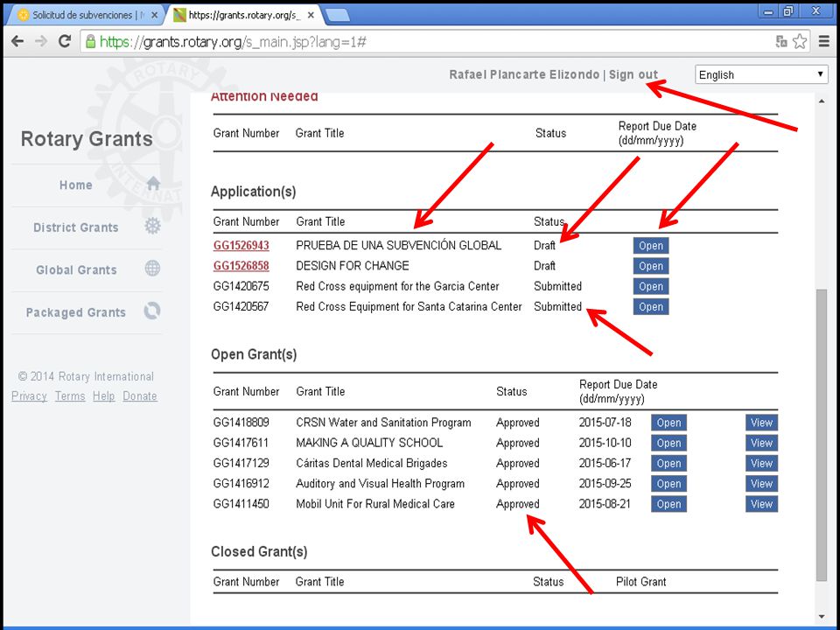Click the user name Rafael Plancarte Elizondo
This screenshot has width=840, height=630.
[x=524, y=74]
